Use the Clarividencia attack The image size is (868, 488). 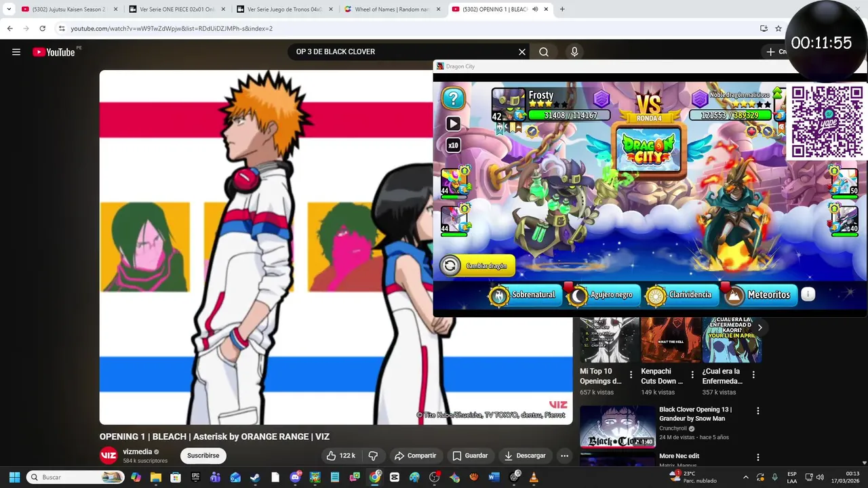tap(680, 295)
